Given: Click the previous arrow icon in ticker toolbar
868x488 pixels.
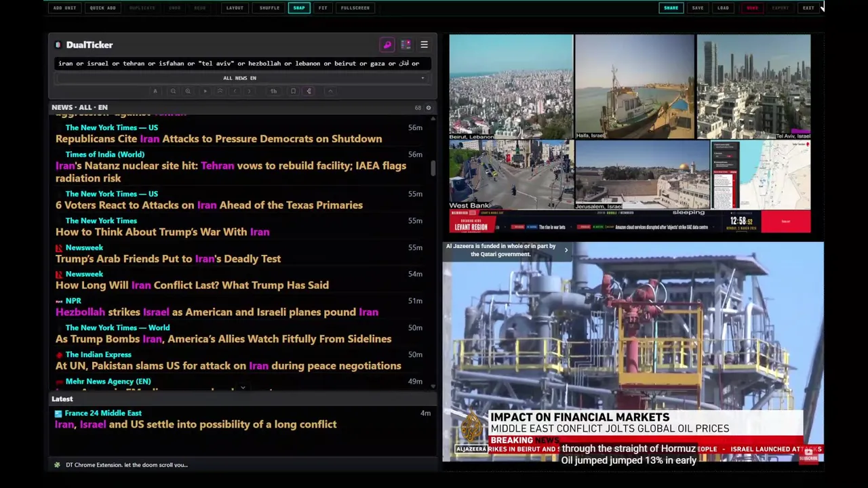Looking at the screenshot, I should pos(235,91).
